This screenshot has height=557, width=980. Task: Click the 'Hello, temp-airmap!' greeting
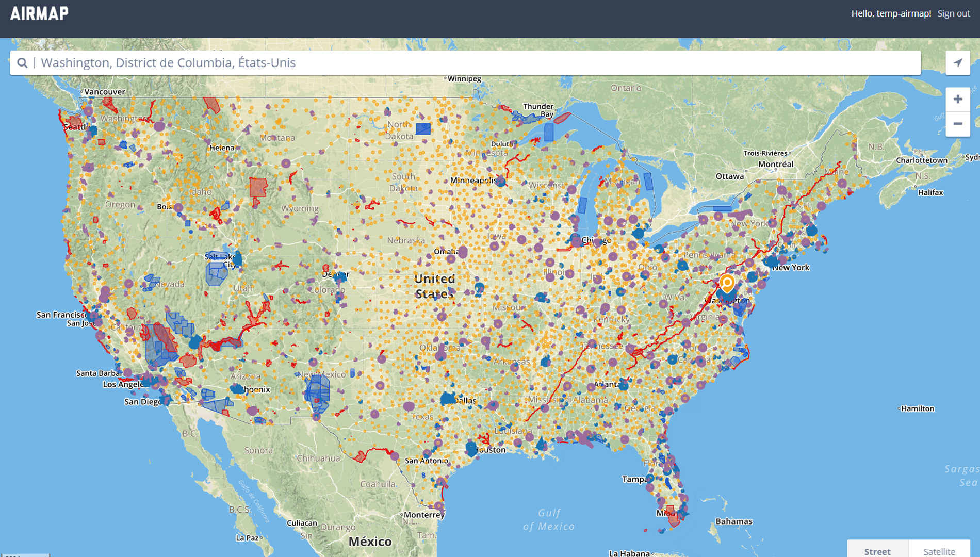point(891,13)
